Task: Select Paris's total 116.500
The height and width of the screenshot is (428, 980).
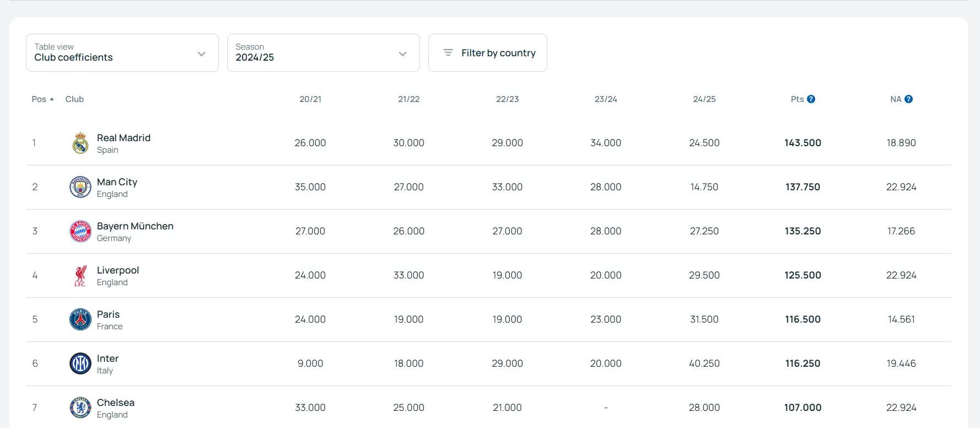Action: [x=803, y=319]
